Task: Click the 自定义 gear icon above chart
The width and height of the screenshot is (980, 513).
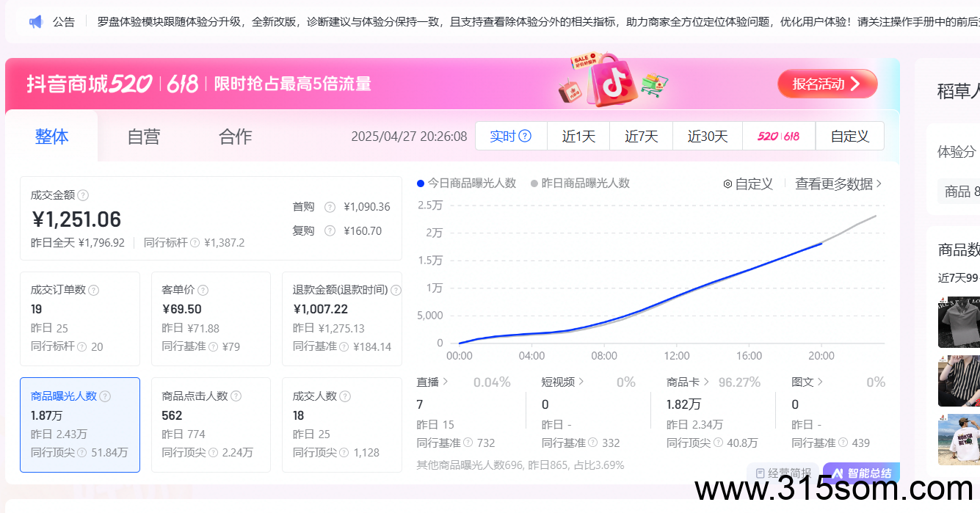Action: [x=727, y=184]
